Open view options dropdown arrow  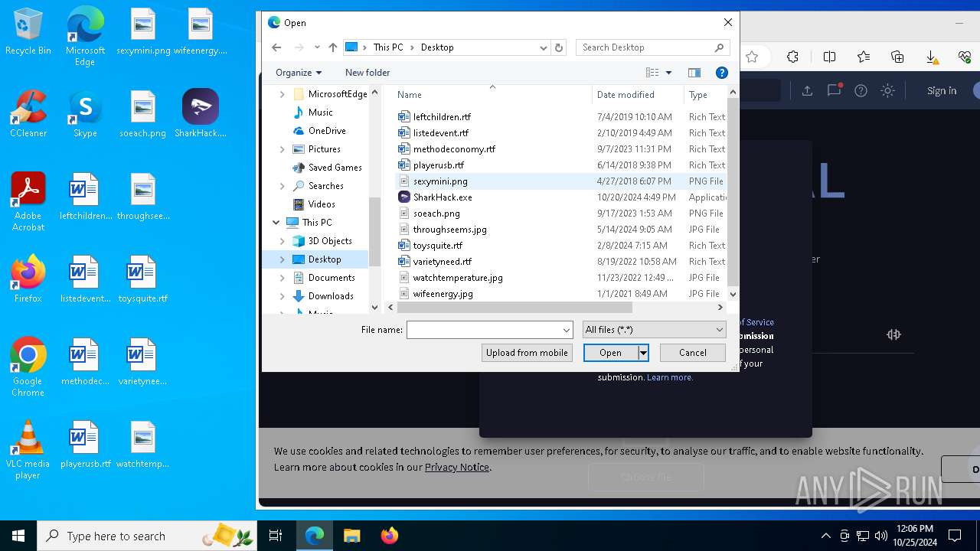point(668,73)
